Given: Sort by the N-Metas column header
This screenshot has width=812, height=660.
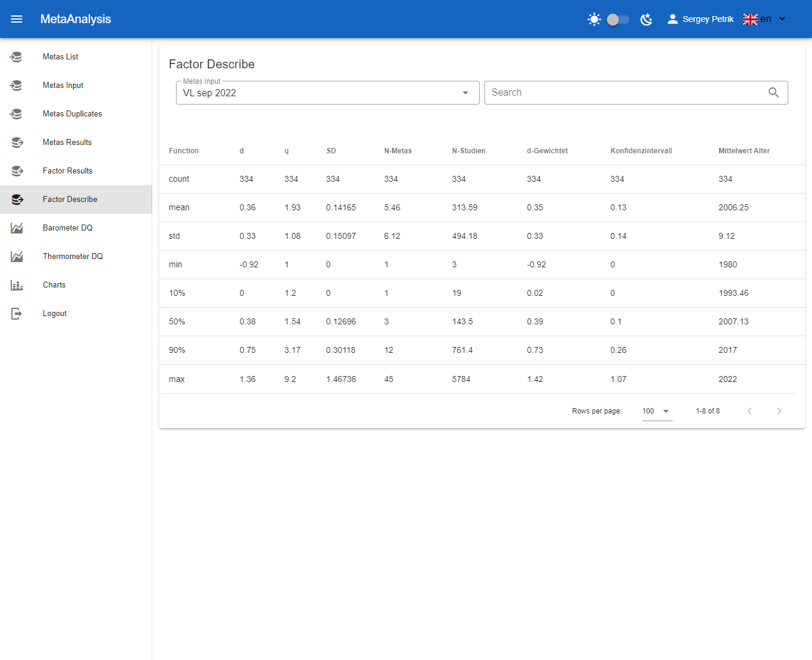Looking at the screenshot, I should pos(398,151).
